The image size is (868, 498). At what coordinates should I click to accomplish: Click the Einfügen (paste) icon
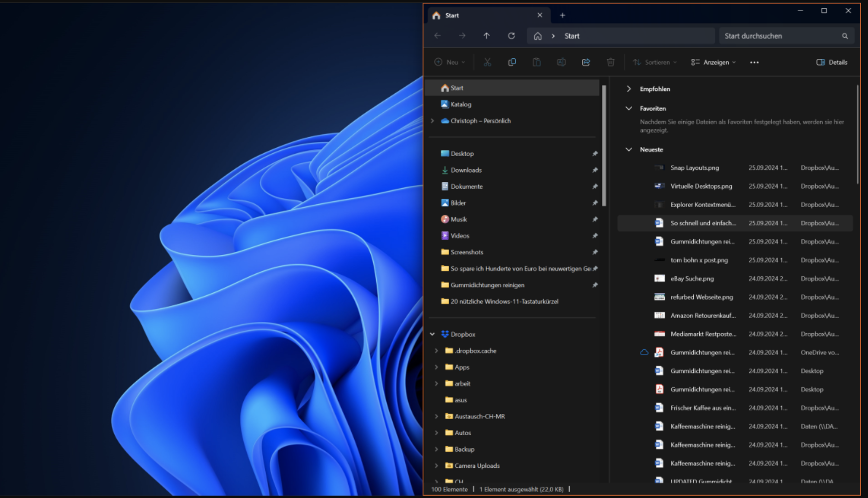537,62
